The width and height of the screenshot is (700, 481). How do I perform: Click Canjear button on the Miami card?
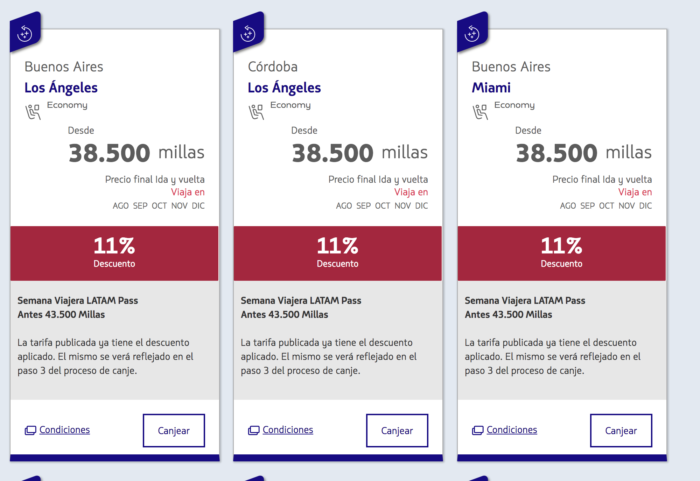(621, 431)
